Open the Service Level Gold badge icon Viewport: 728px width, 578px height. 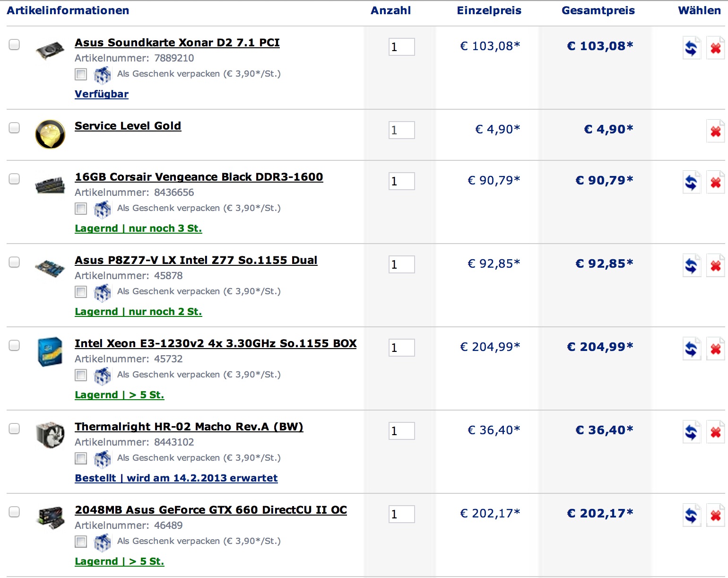[50, 134]
